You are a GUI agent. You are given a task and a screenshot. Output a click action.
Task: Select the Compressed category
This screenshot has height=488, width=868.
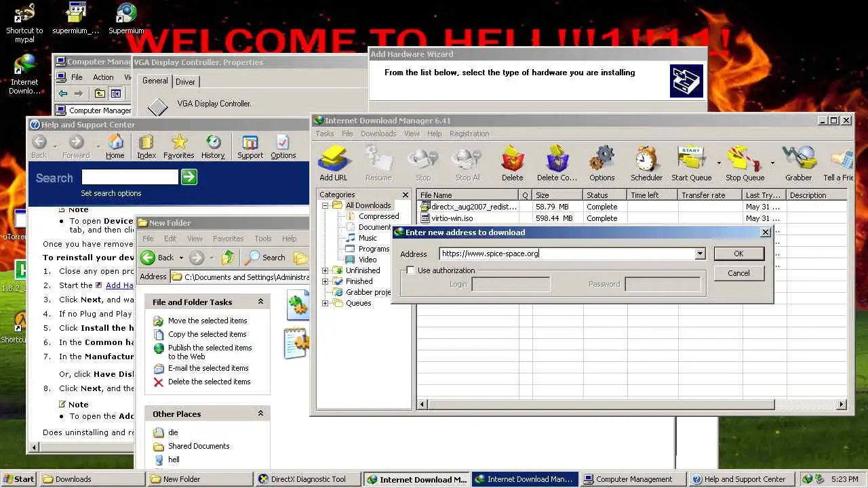(x=378, y=216)
